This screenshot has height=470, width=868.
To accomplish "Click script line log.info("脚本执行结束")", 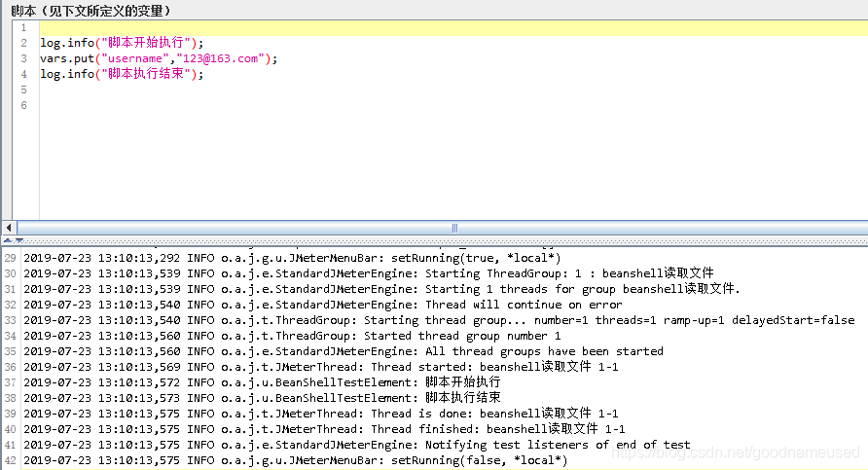I will tap(122, 74).
